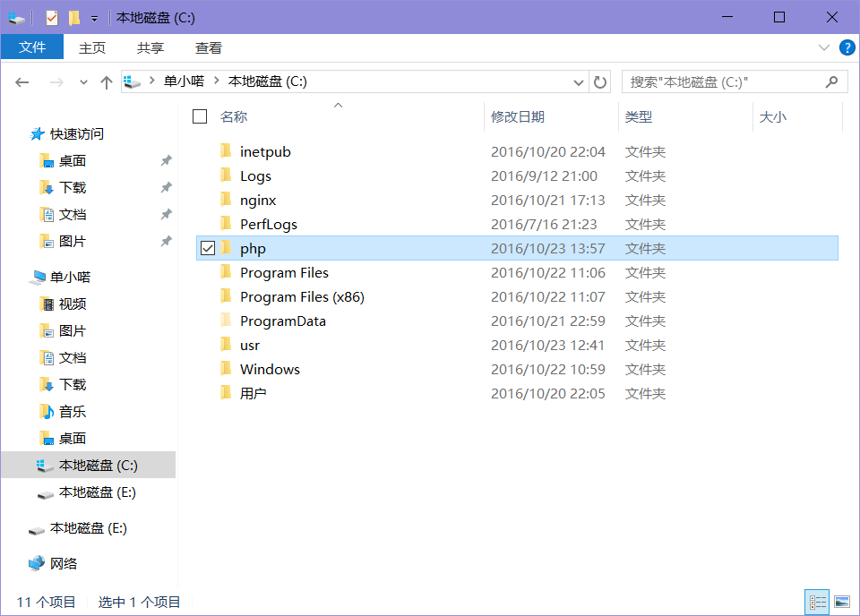Open 音乐 in the navigation pane
860x616 pixels.
click(73, 412)
